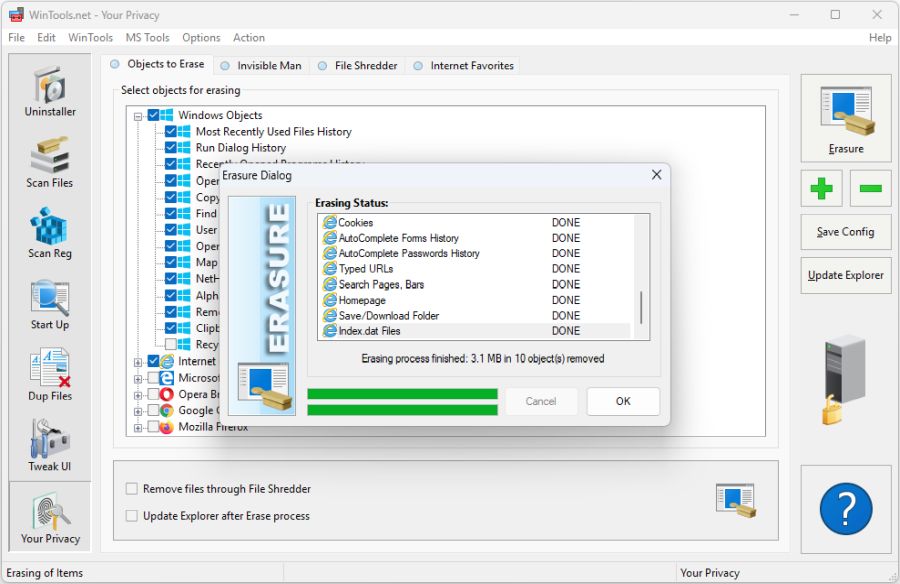The width and height of the screenshot is (900, 584).
Task: Click the Save Config button
Action: coord(845,232)
